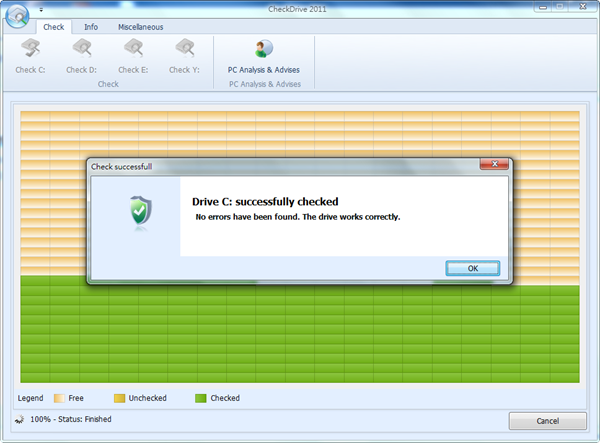
Task: Click the status spinner icon
Action: pyautogui.click(x=20, y=420)
